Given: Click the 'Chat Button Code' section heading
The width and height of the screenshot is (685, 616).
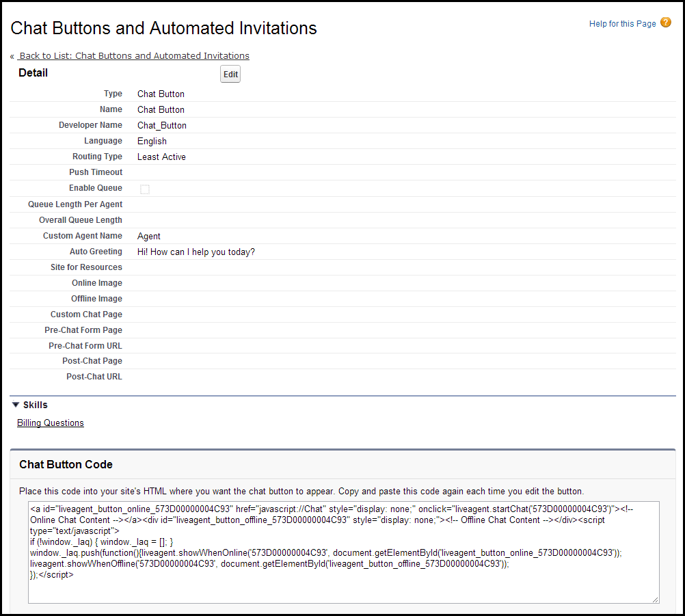Looking at the screenshot, I should pos(66,464).
